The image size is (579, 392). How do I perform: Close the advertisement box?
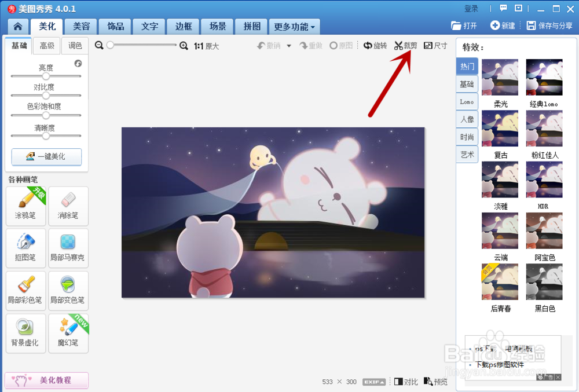[x=558, y=378]
